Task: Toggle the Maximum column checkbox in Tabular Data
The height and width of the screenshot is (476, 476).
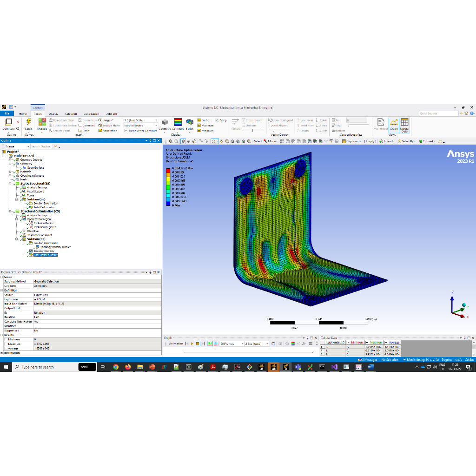Action: coord(368,343)
